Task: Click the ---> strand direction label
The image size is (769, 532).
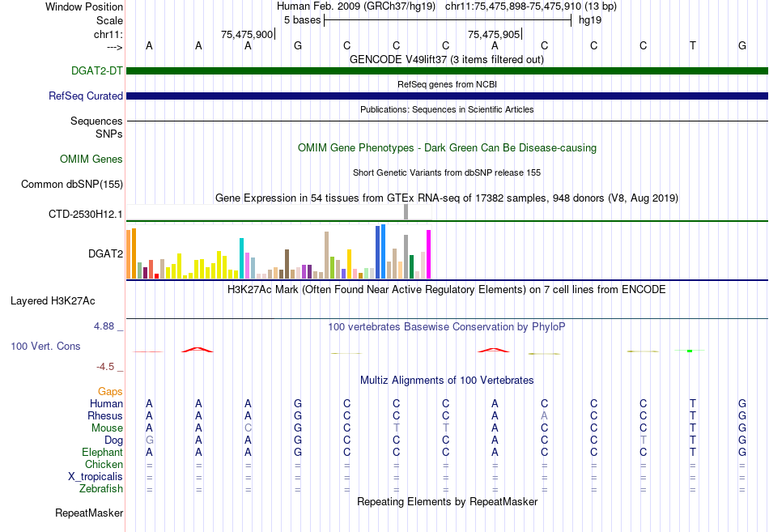Action: click(x=115, y=47)
